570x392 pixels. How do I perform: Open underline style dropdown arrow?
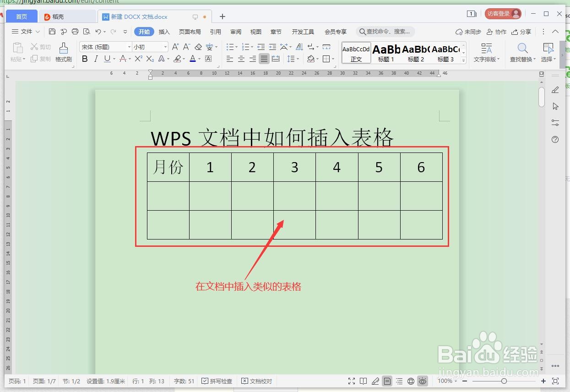114,59
